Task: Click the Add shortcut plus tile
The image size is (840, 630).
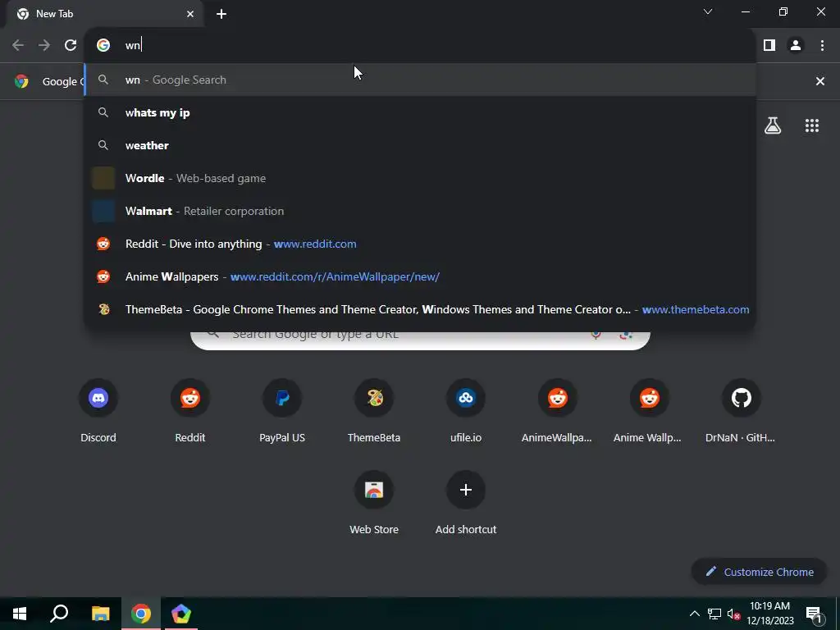Action: click(466, 504)
